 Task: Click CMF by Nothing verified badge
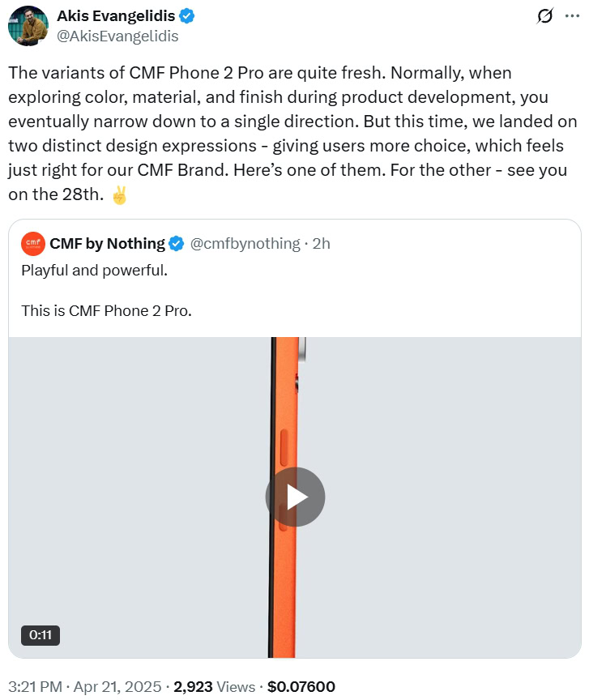176,243
